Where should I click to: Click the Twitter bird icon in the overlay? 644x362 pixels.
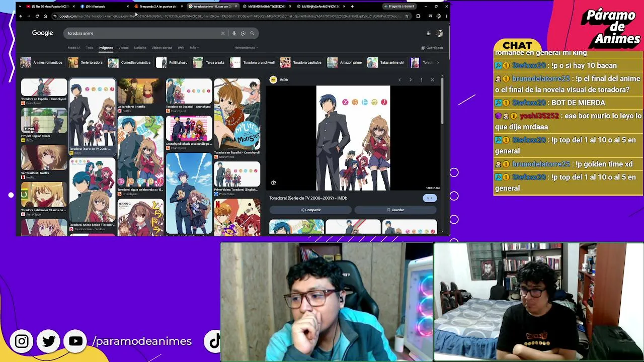(x=49, y=341)
